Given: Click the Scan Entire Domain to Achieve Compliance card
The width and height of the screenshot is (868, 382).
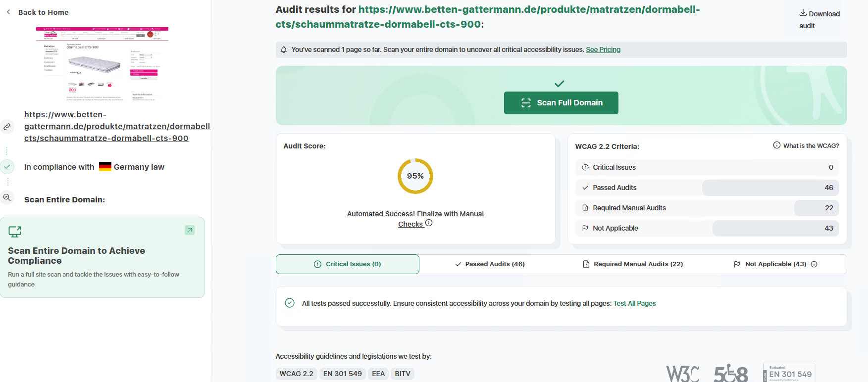Looking at the screenshot, I should click(102, 257).
